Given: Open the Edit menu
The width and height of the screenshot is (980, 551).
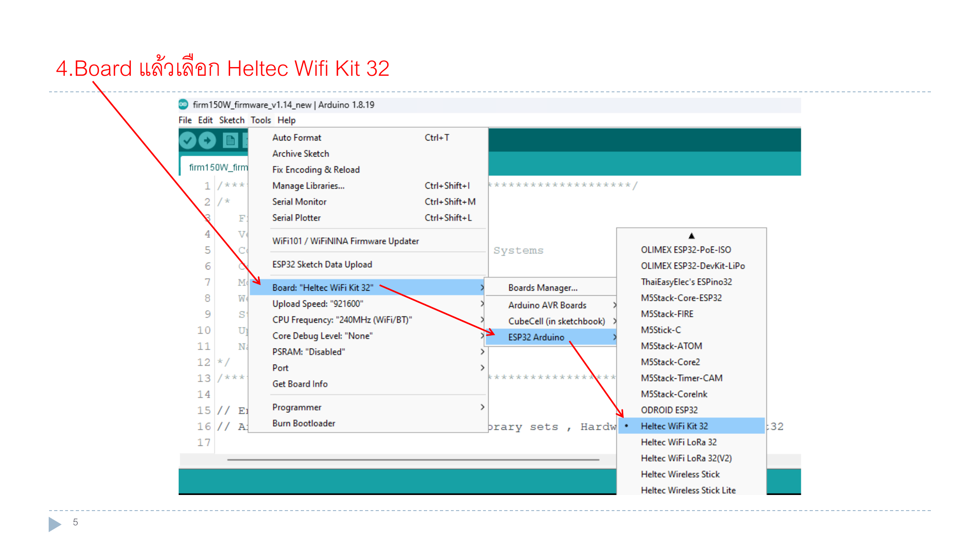Looking at the screenshot, I should 205,120.
